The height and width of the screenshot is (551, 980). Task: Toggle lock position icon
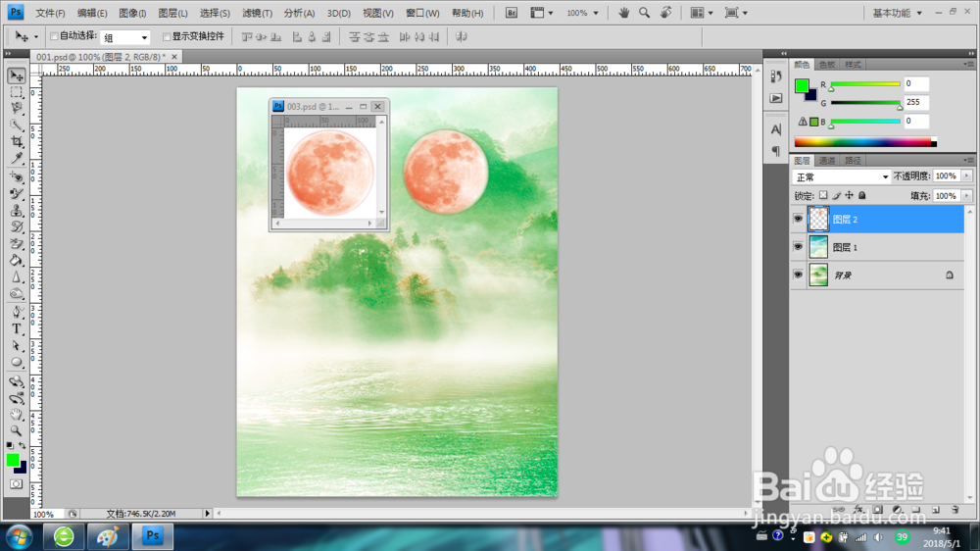coord(849,196)
